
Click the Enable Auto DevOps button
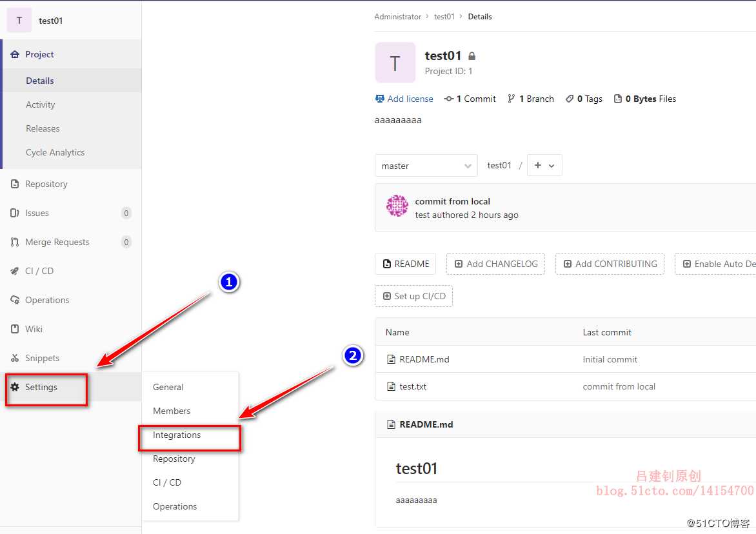715,264
